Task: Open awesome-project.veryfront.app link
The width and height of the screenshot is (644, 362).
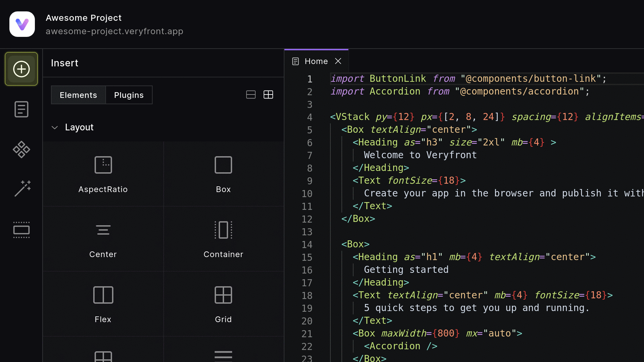Action: 114,31
